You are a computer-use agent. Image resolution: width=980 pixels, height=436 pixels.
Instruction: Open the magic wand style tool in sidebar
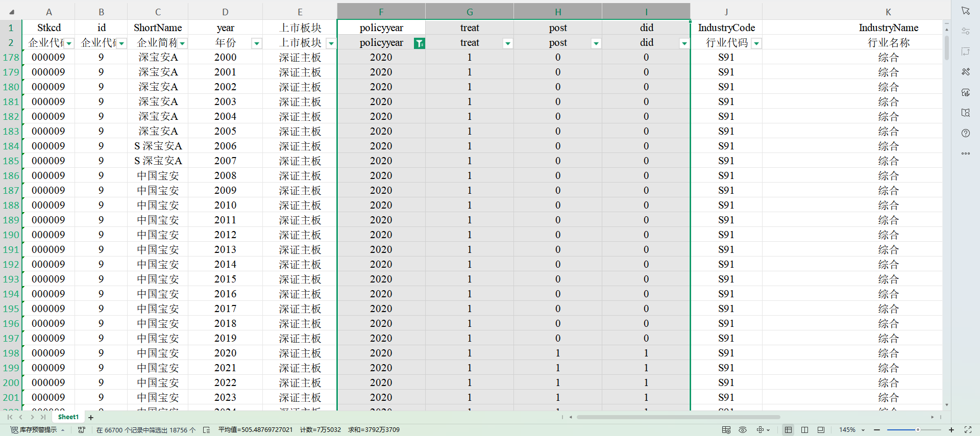click(965, 72)
